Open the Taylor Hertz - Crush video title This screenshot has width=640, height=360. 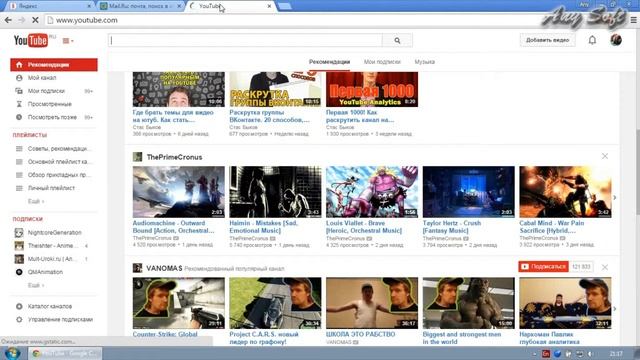452,227
